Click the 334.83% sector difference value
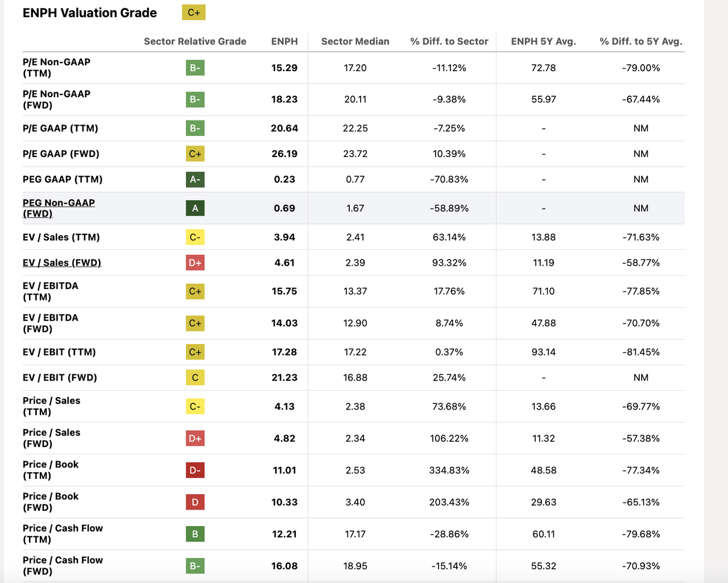This screenshot has height=583, width=728. pos(449,470)
